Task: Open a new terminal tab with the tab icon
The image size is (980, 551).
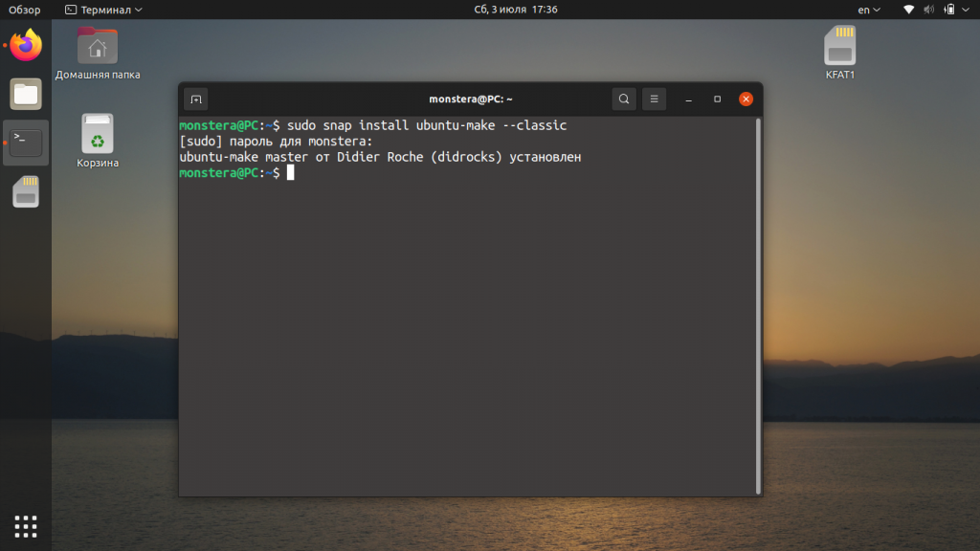Action: coord(195,99)
